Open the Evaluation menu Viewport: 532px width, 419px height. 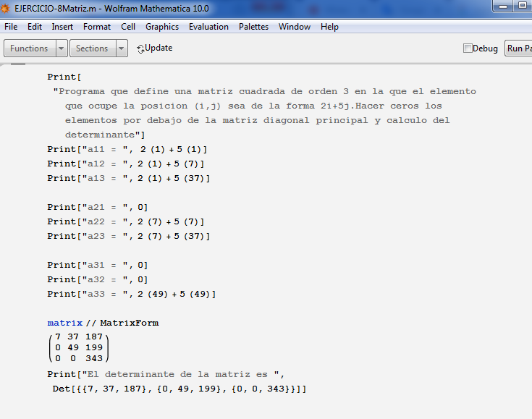(208, 27)
